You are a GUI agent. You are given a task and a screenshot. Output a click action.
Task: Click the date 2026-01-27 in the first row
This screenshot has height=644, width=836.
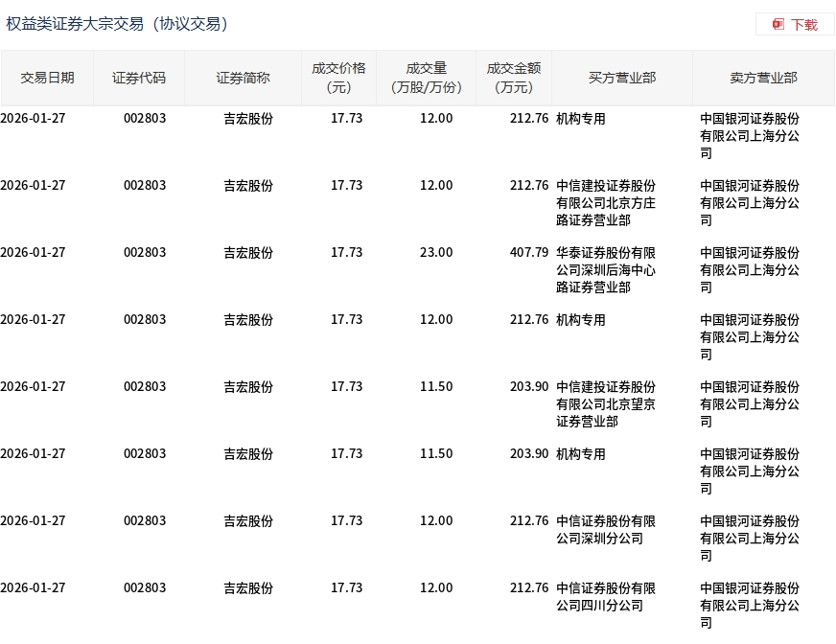33,118
